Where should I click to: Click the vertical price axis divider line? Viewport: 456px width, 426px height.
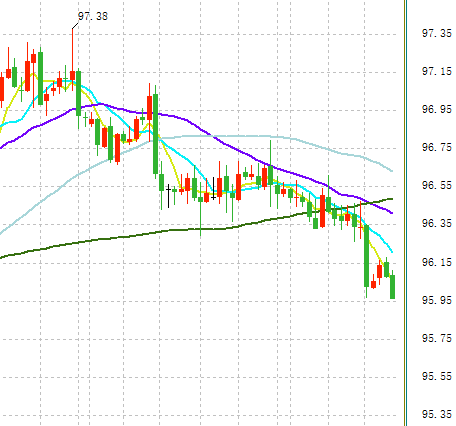405,213
